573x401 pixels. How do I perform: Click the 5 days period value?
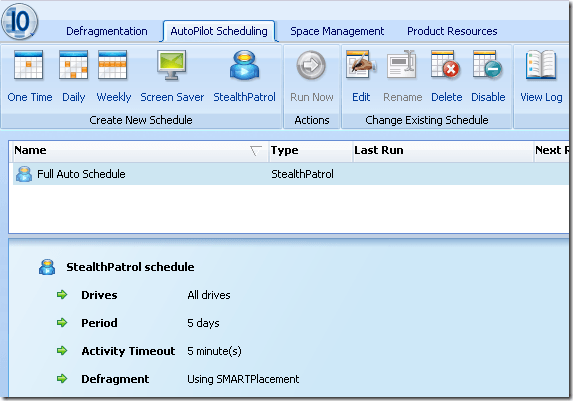click(x=203, y=323)
